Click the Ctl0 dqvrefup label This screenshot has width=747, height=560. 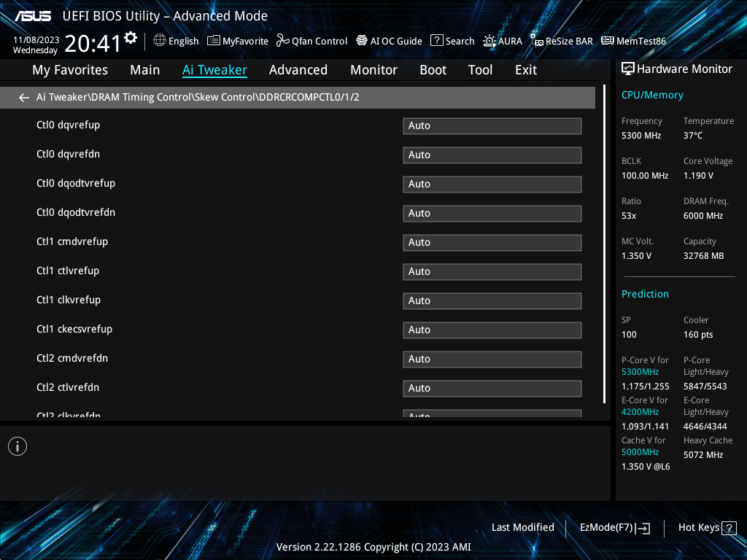68,125
